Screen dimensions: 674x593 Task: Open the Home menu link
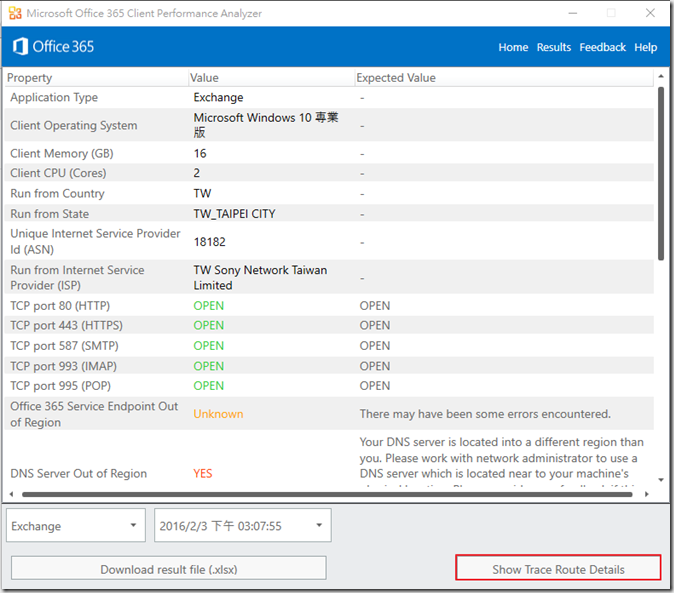(513, 47)
